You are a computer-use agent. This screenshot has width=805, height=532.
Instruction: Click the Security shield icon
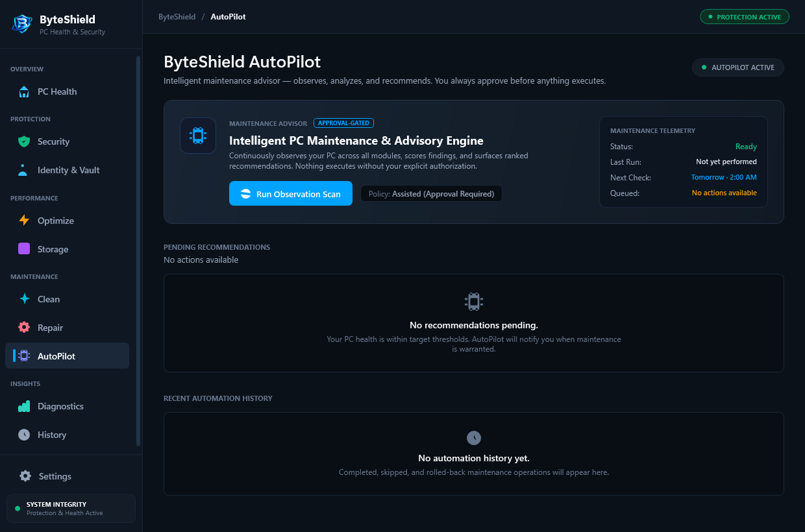[24, 141]
